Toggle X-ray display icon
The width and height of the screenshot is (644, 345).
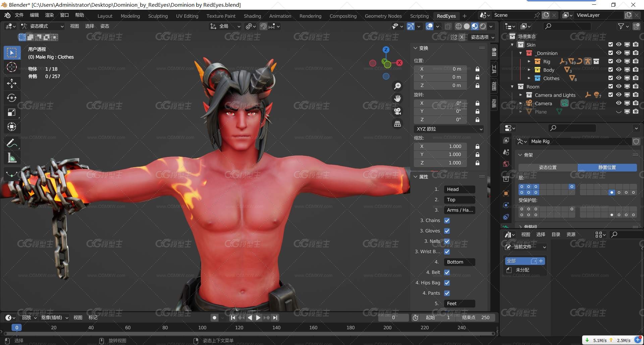click(x=448, y=26)
